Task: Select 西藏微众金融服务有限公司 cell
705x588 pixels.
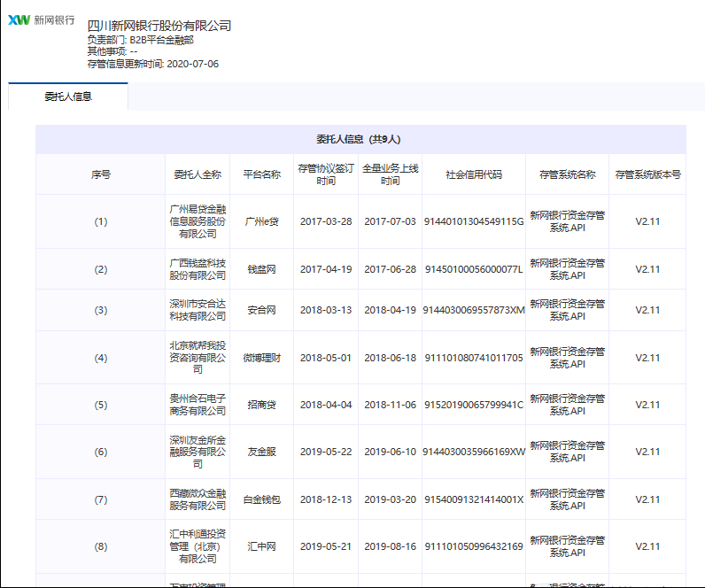Action: pos(198,499)
